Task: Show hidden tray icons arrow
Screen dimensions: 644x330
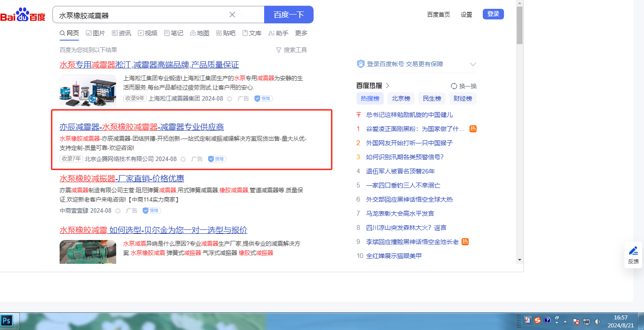Action: coord(565,321)
